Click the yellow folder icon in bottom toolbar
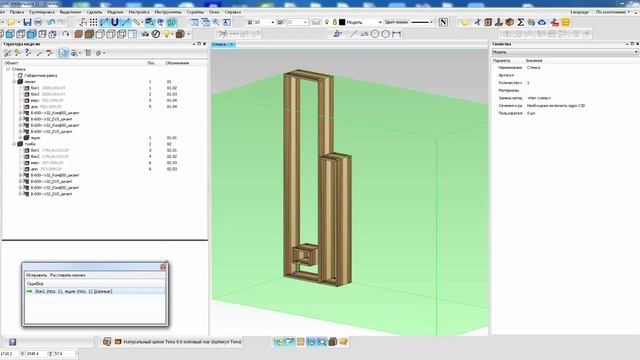 (x=343, y=342)
